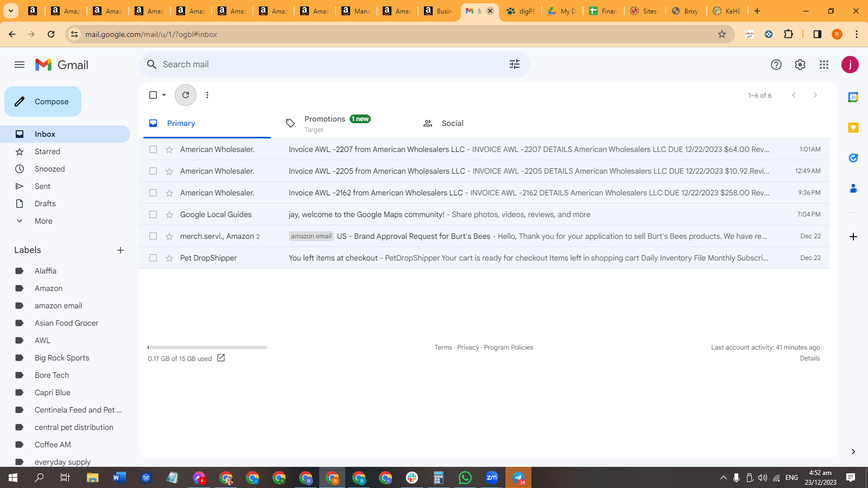Select checkbox for Google Local Guides email
Screen dimensions: 868x488
[x=153, y=214]
